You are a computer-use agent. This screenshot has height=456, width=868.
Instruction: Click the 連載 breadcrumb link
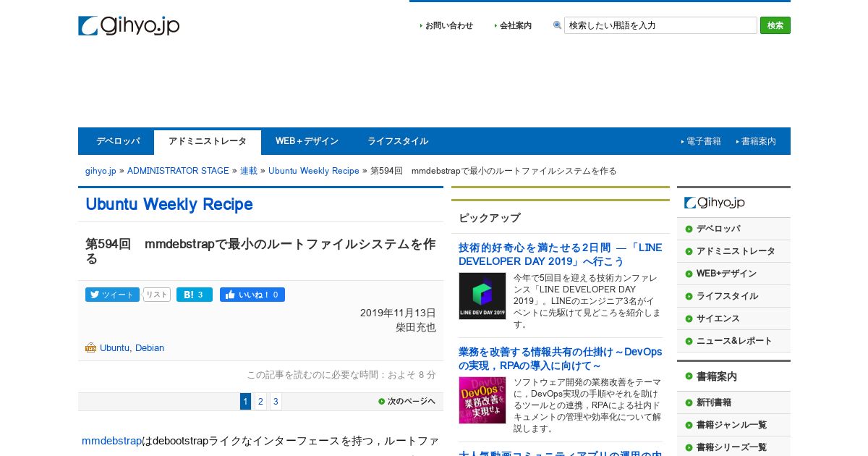pyautogui.click(x=249, y=171)
